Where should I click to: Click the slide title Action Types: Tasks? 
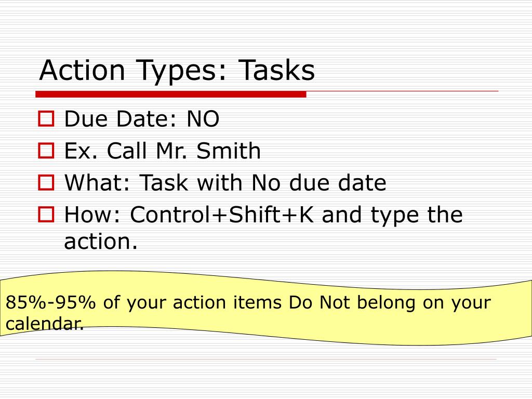tap(177, 71)
